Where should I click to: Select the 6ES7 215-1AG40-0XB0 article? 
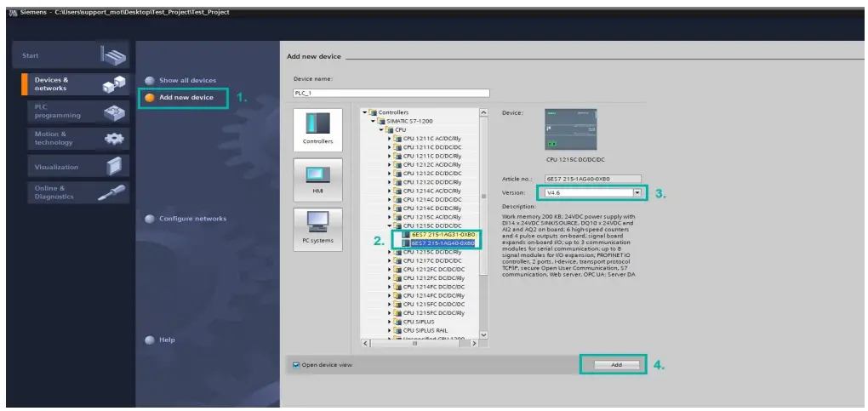(x=443, y=243)
